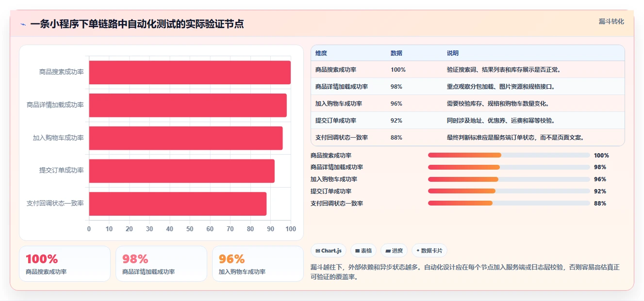Viewport: 644px width, 301px height.
Task: Click table cell 提交订单成功率
Action: (336, 121)
